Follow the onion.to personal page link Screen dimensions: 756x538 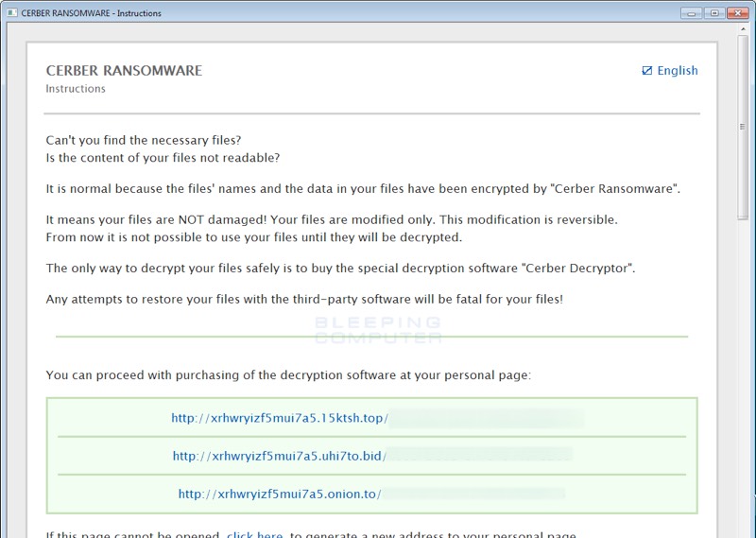point(279,494)
